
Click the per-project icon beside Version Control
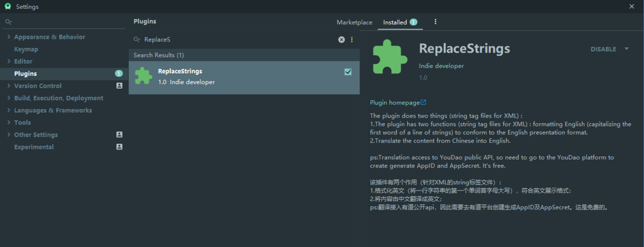coord(119,86)
